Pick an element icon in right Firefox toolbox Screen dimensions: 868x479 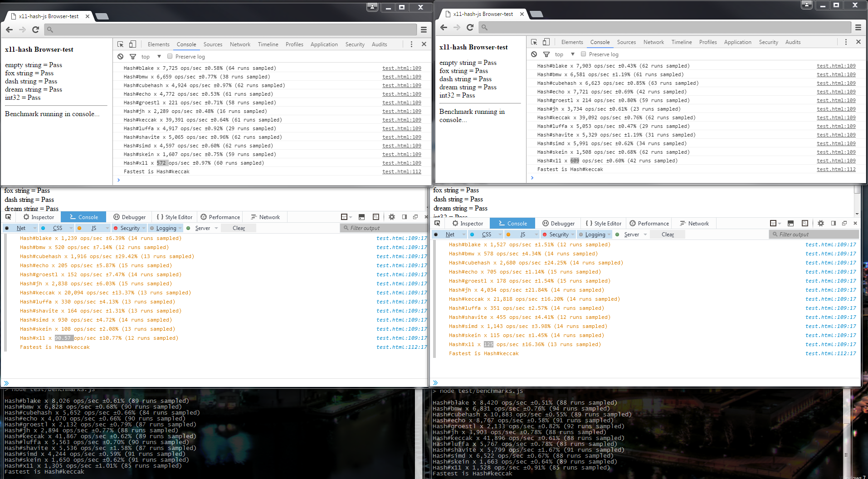(x=437, y=223)
